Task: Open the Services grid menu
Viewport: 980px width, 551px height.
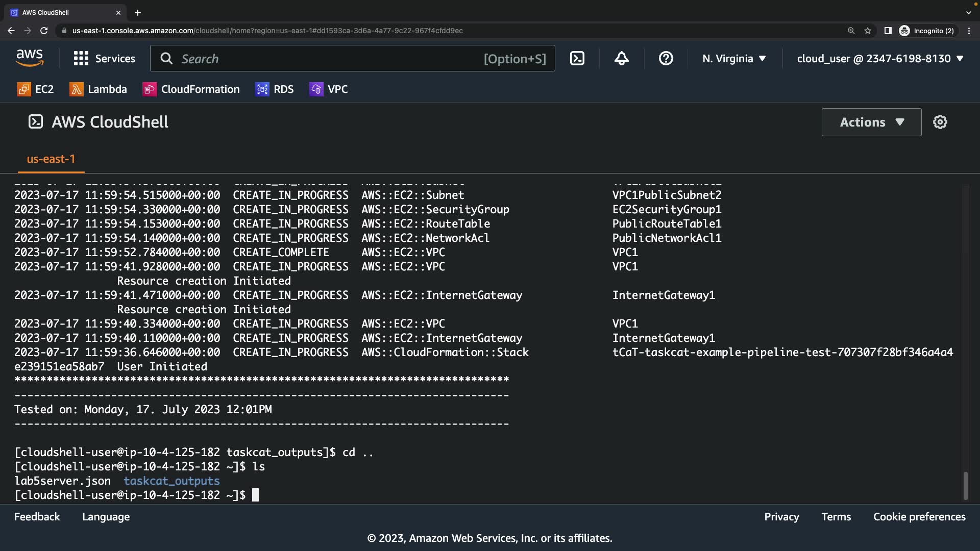Action: click(x=104, y=58)
